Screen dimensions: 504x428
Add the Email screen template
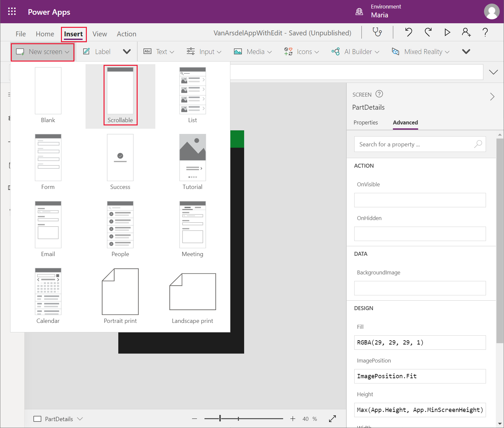48,229
